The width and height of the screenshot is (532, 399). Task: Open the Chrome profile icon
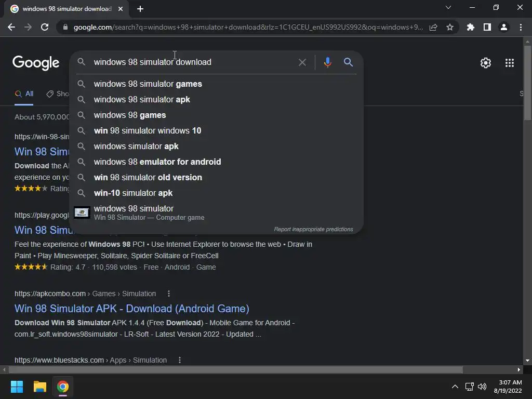504,27
